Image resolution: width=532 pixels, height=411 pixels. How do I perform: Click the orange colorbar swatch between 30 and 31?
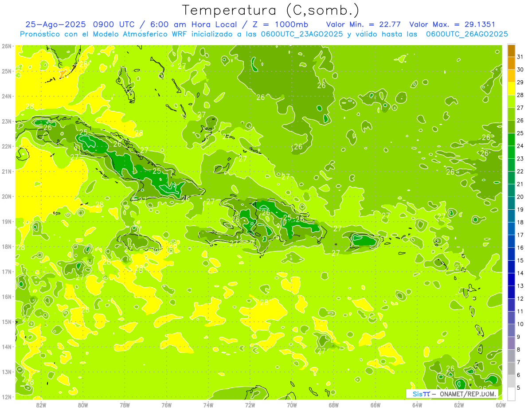(x=511, y=63)
